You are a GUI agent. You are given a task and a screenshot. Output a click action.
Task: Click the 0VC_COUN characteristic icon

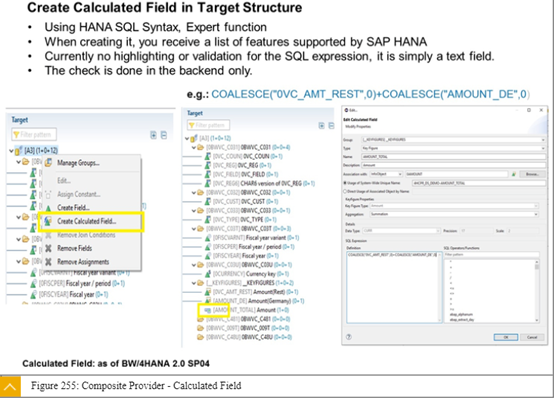coord(208,156)
